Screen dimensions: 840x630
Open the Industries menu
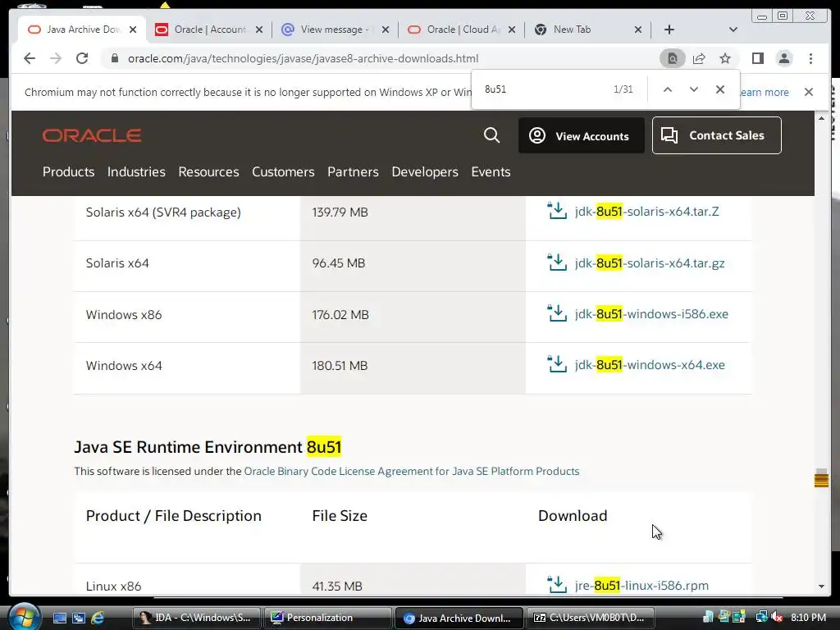coord(136,172)
